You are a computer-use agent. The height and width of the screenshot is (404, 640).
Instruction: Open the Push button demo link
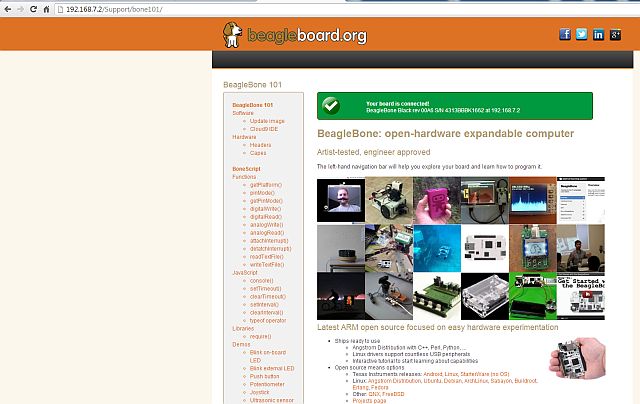click(264, 376)
